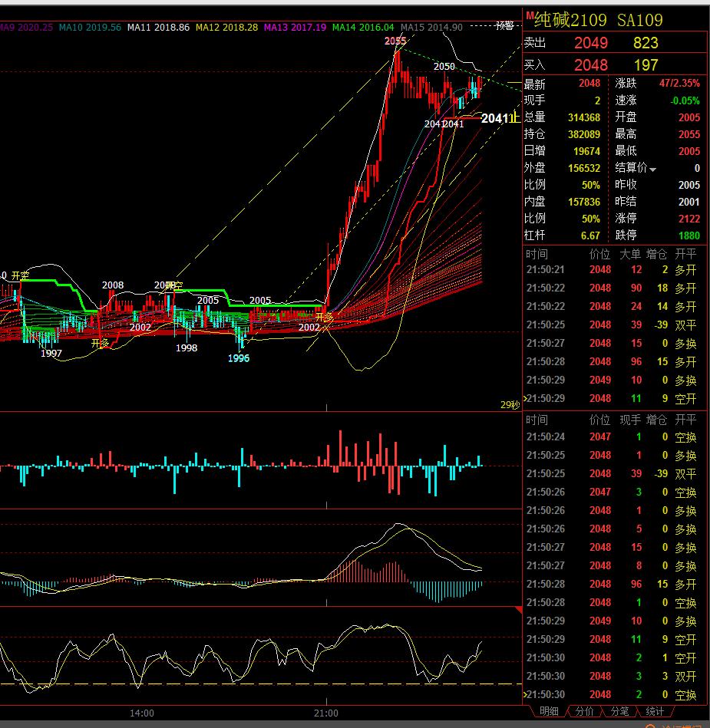
Task: Click the 最高 value 2055
Action: [689, 134]
